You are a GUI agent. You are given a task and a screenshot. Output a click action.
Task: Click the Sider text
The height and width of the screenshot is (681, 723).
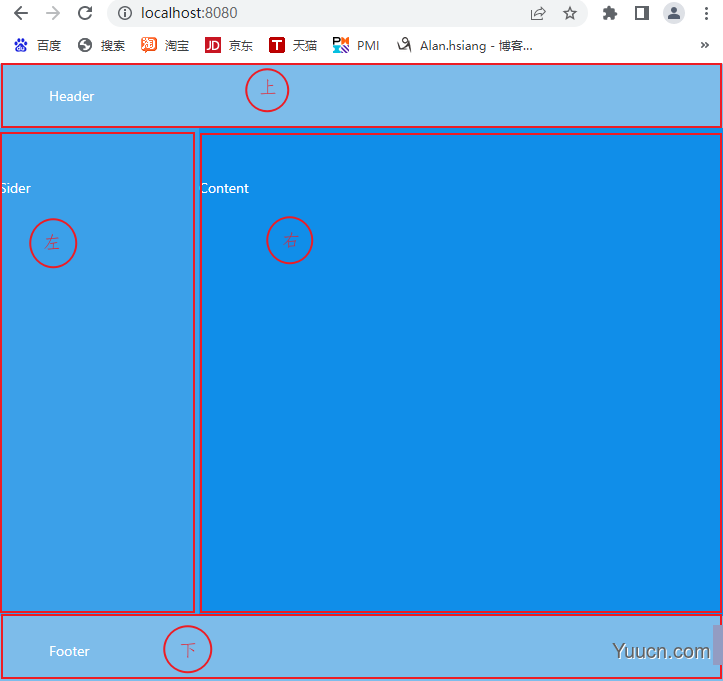tap(15, 188)
